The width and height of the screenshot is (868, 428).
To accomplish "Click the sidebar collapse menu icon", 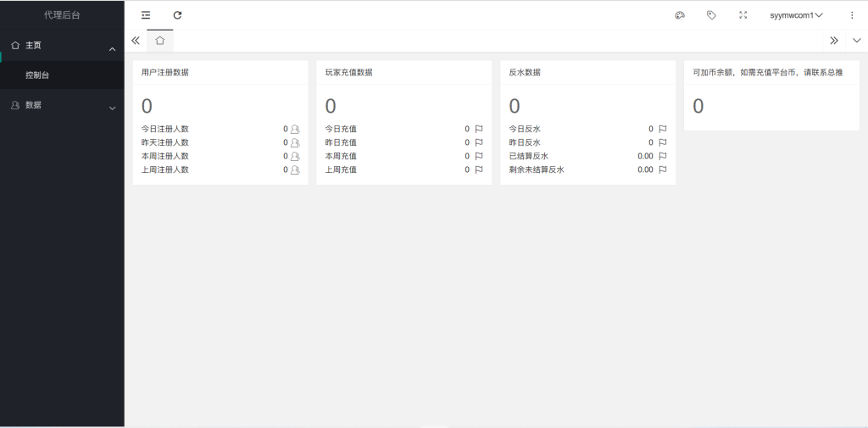I will (x=146, y=15).
